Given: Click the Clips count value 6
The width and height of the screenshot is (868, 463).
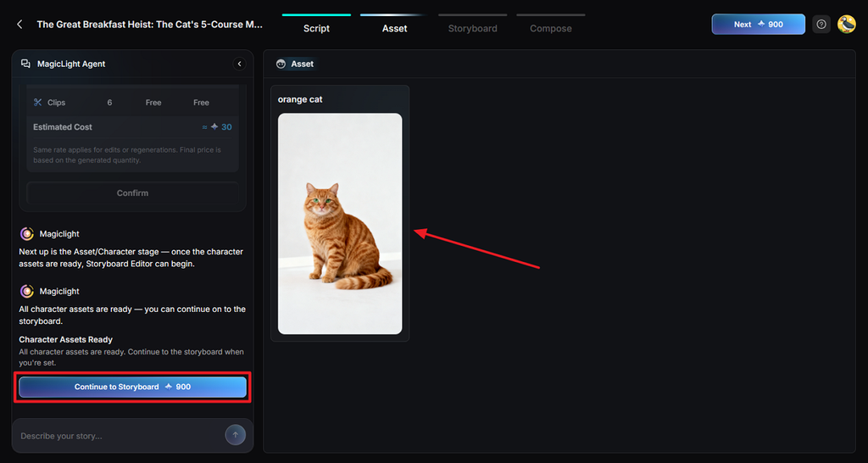Looking at the screenshot, I should click(x=109, y=103).
